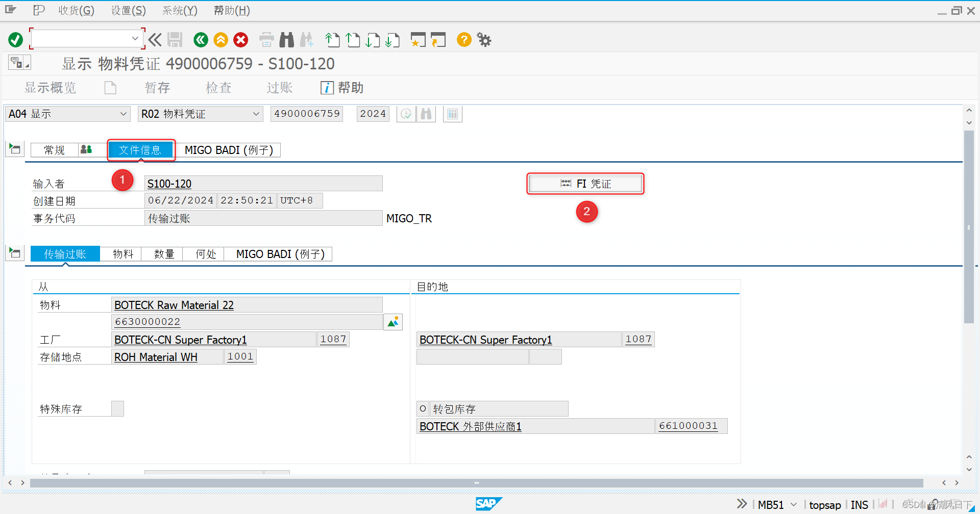Switch to the 传输过账 item tab

tap(65, 254)
